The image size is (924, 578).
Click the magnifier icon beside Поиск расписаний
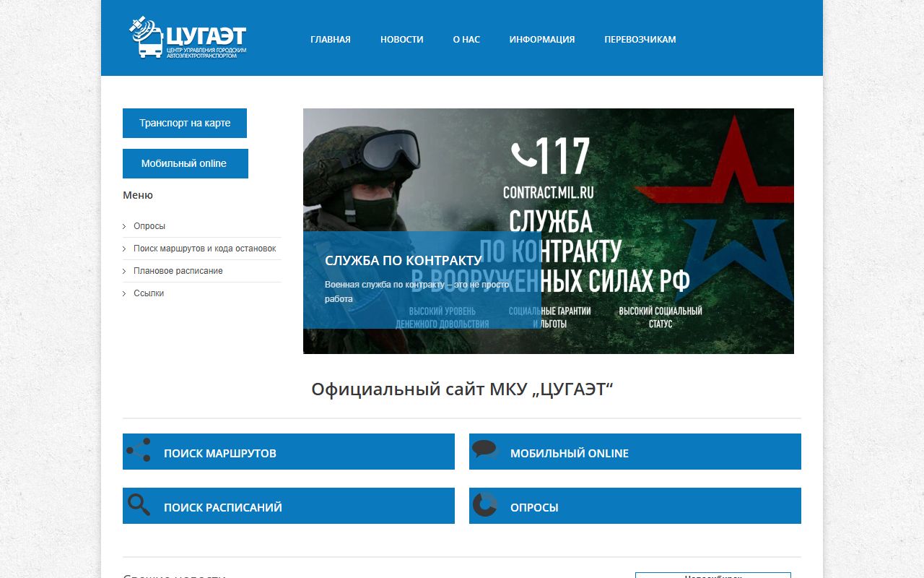tap(139, 504)
